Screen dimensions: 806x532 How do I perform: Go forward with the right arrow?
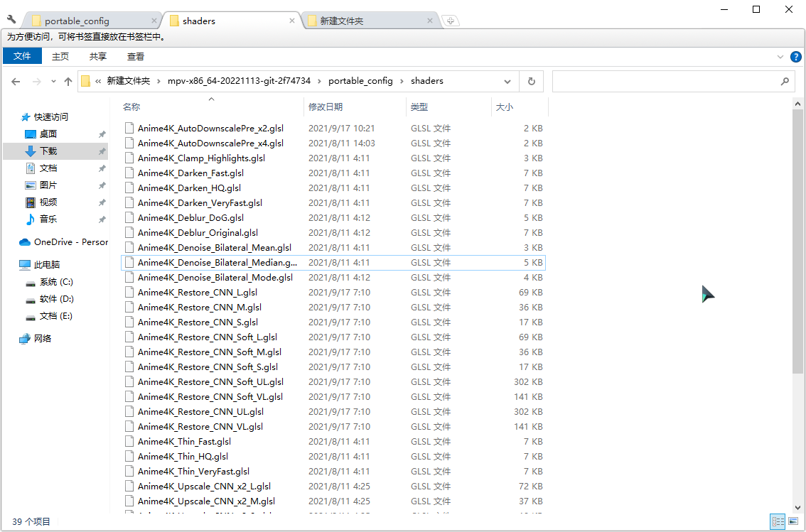36,81
